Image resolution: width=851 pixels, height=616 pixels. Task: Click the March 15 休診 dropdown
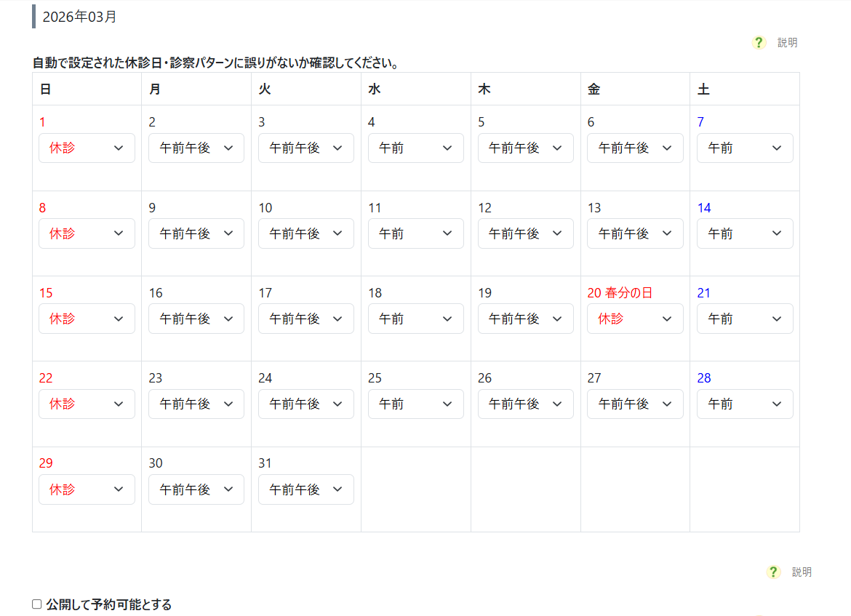[x=87, y=319]
